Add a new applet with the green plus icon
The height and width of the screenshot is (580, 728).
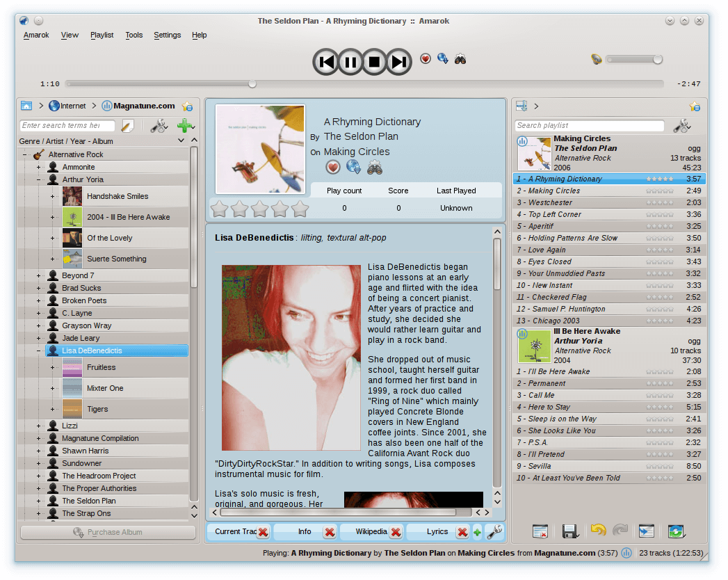(x=477, y=531)
